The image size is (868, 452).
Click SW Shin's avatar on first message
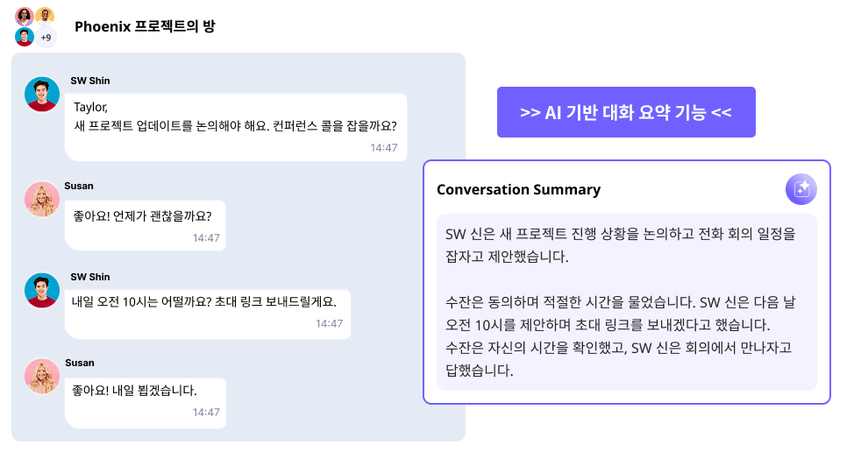(42, 94)
